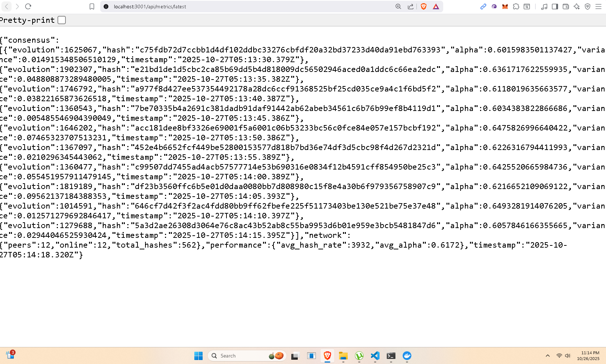Open the Brave hamburger main menu
The width and height of the screenshot is (606, 364).
598,7
